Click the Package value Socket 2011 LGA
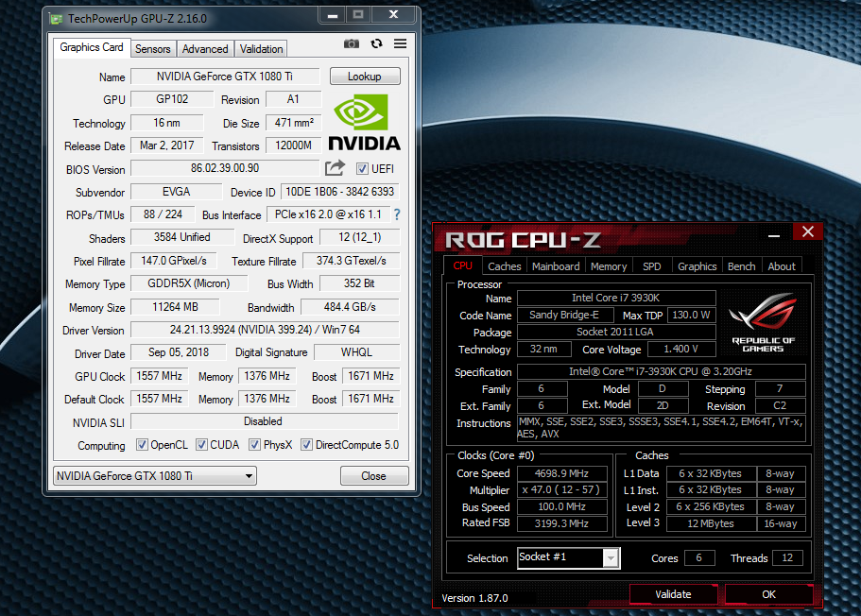Viewport: 861px width, 616px height. click(616, 332)
